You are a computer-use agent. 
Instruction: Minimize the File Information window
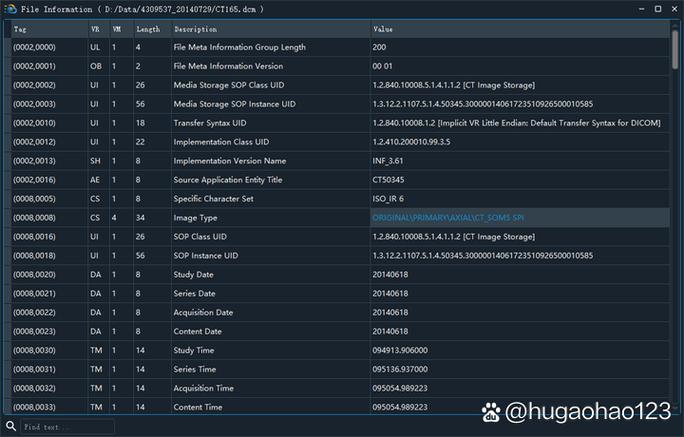(x=641, y=9)
